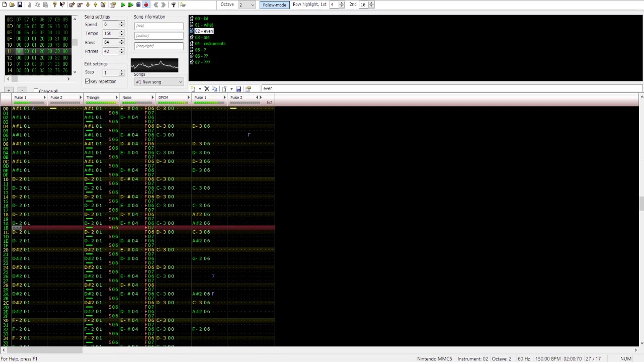Play and loop current pattern

pos(130,5)
